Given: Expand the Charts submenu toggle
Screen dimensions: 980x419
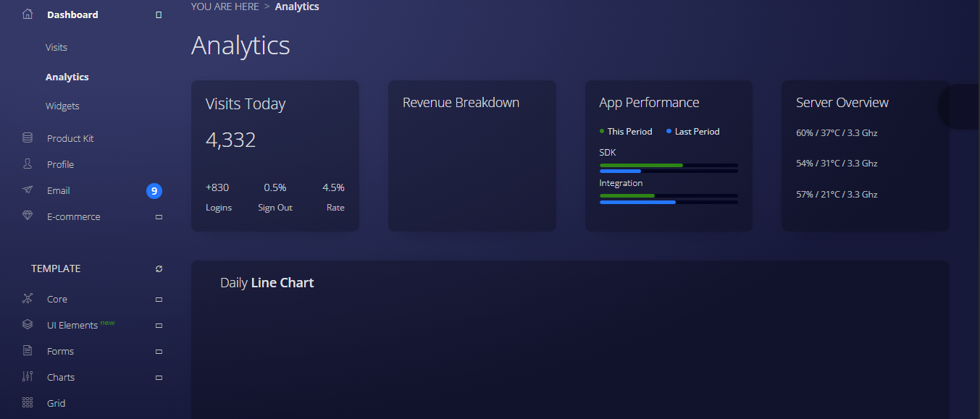Looking at the screenshot, I should click(x=159, y=378).
